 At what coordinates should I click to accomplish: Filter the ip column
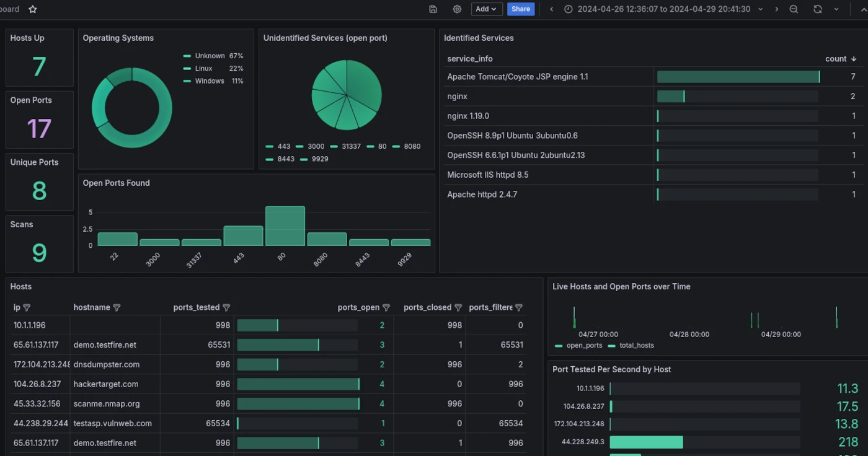pyautogui.click(x=27, y=308)
